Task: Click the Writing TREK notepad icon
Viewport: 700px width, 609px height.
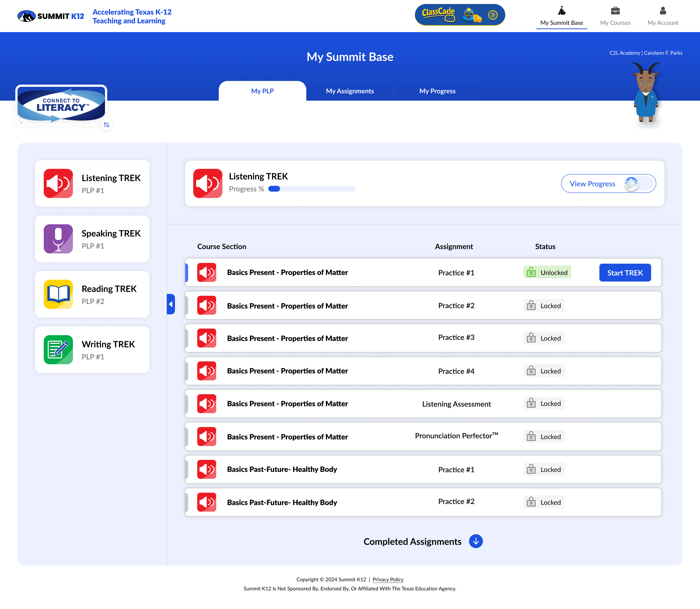Action: 58,350
